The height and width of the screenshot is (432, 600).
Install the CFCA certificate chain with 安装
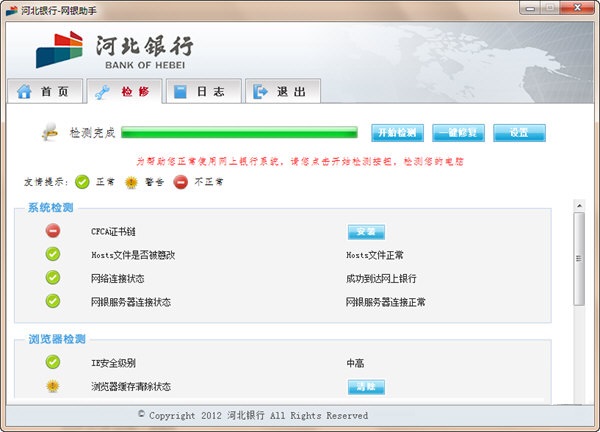(x=366, y=232)
